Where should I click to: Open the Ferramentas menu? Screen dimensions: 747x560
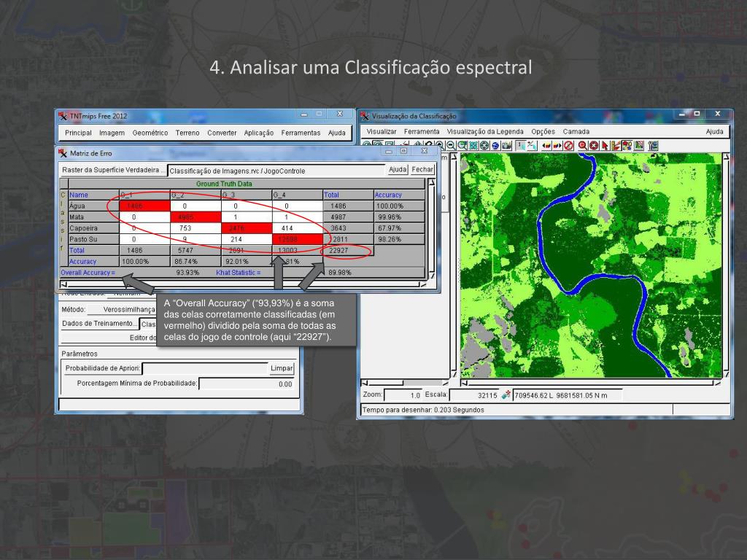click(x=301, y=133)
